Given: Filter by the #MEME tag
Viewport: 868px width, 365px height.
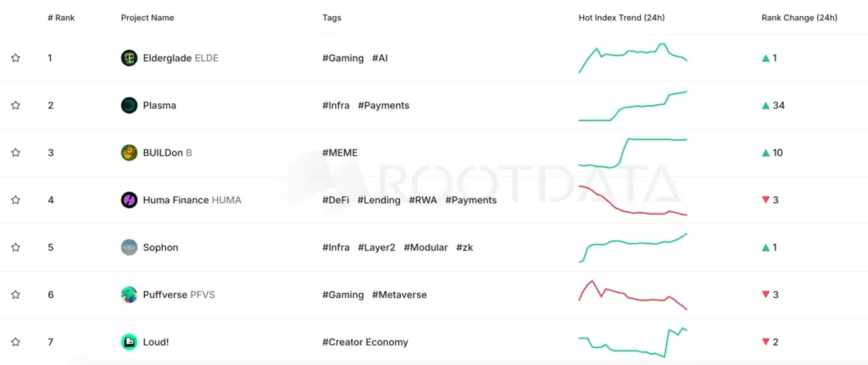Looking at the screenshot, I should [340, 152].
